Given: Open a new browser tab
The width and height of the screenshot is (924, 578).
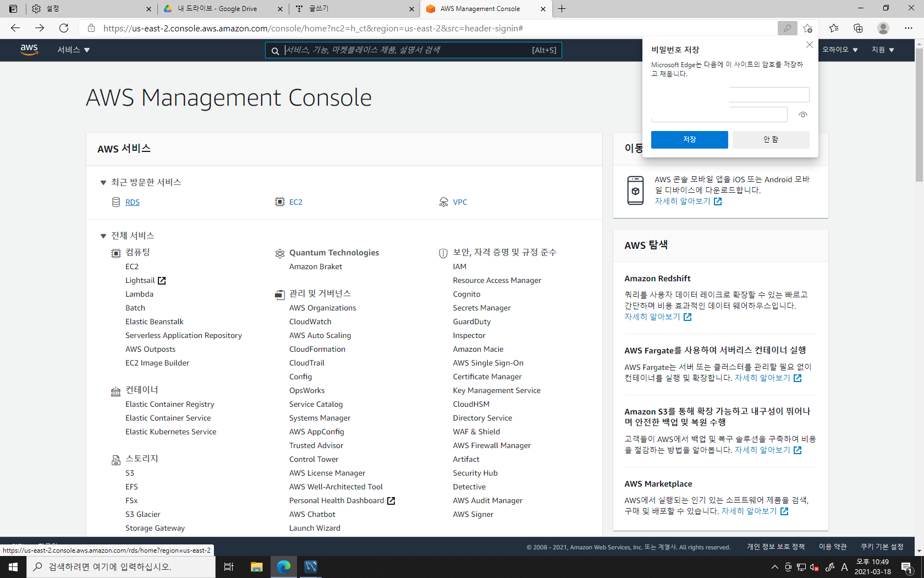Looking at the screenshot, I should click(x=562, y=9).
